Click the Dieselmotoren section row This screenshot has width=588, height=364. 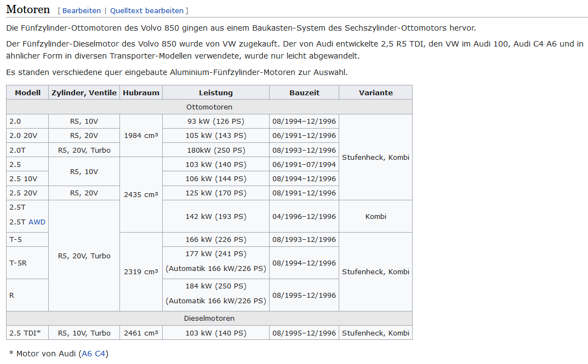[x=209, y=319]
